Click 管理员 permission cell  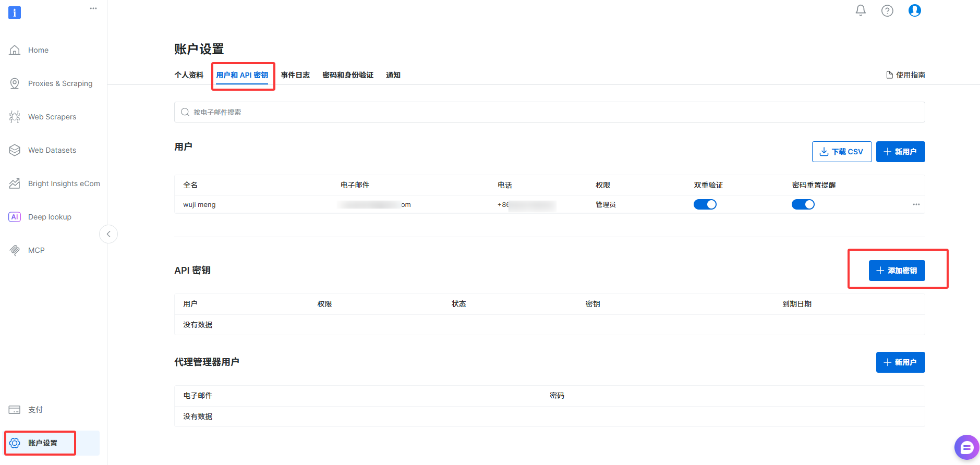pos(606,205)
